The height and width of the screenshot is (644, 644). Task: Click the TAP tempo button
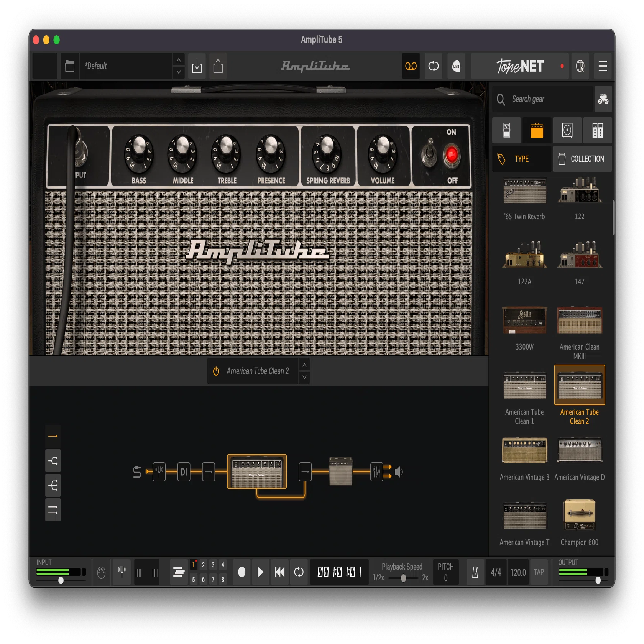(x=539, y=572)
